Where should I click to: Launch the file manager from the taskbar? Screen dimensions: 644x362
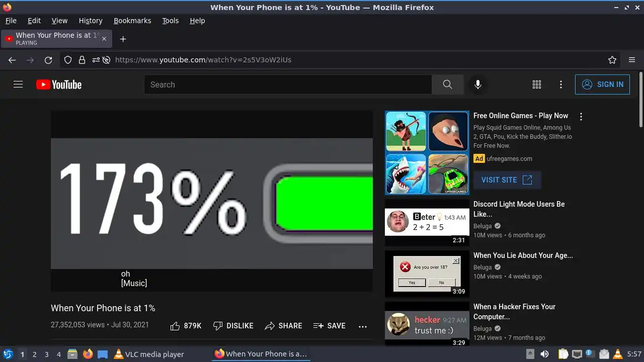pyautogui.click(x=72, y=354)
